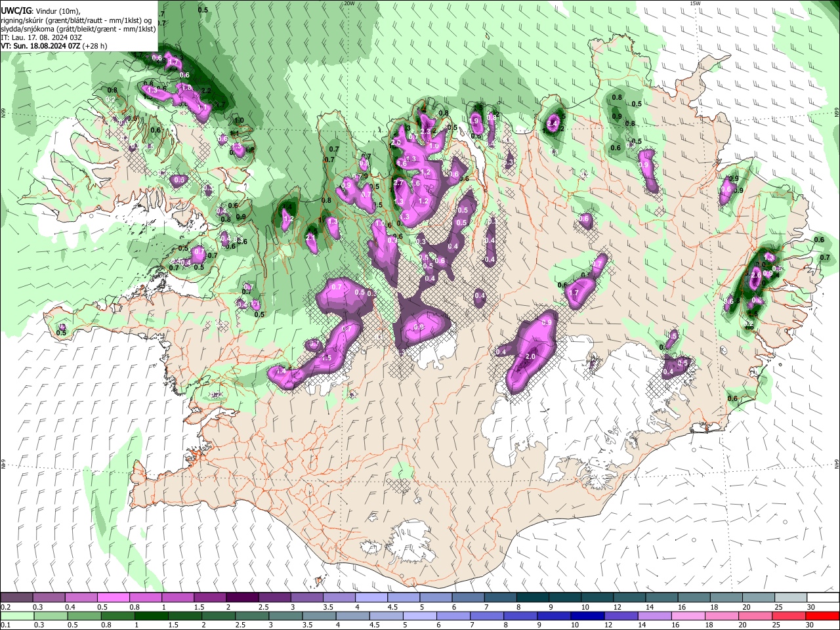This screenshot has height=630, width=840.
Task: Click the bright red swatch after 30 on lower scale
Action: coord(824,616)
